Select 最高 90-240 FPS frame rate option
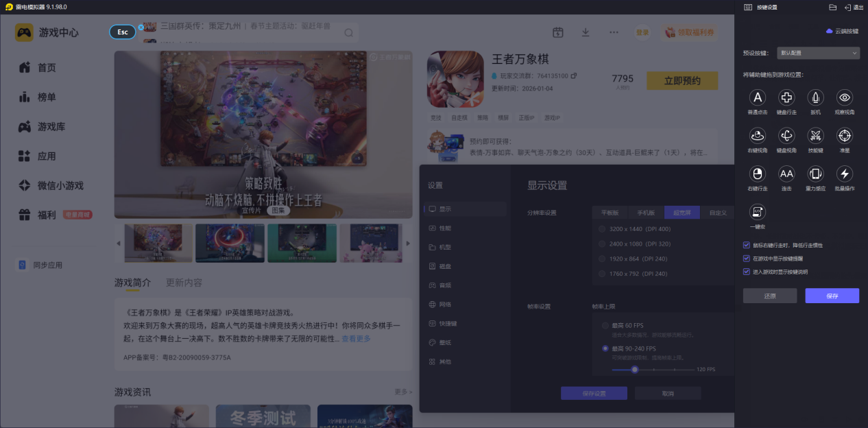The width and height of the screenshot is (868, 428). pos(605,348)
